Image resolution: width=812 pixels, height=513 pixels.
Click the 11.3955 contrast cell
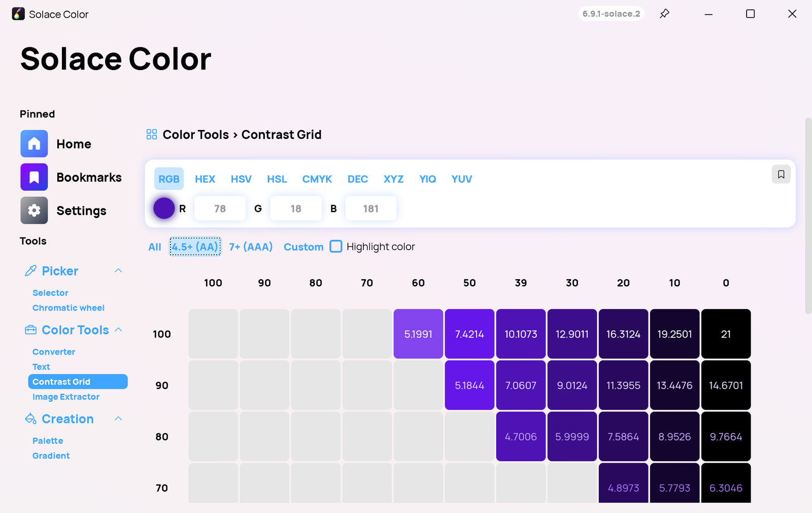click(x=623, y=385)
